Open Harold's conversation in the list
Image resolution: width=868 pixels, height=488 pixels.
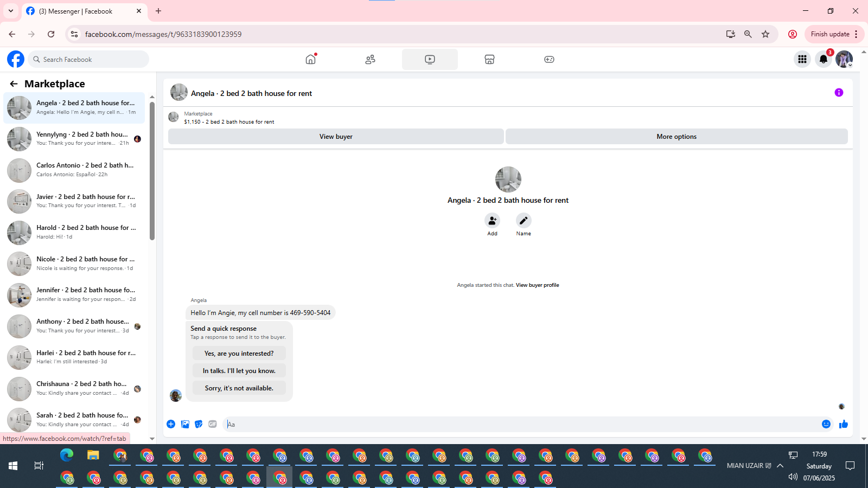click(x=74, y=232)
